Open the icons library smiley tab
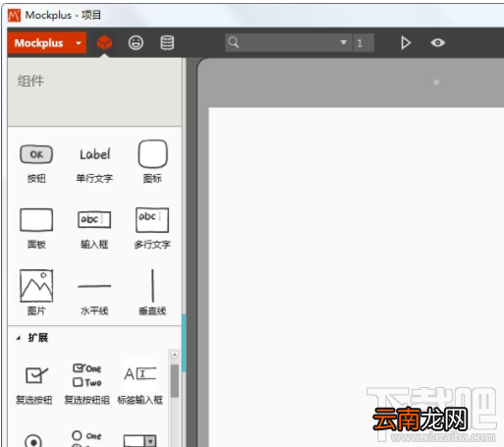The image size is (504, 447). click(x=136, y=43)
